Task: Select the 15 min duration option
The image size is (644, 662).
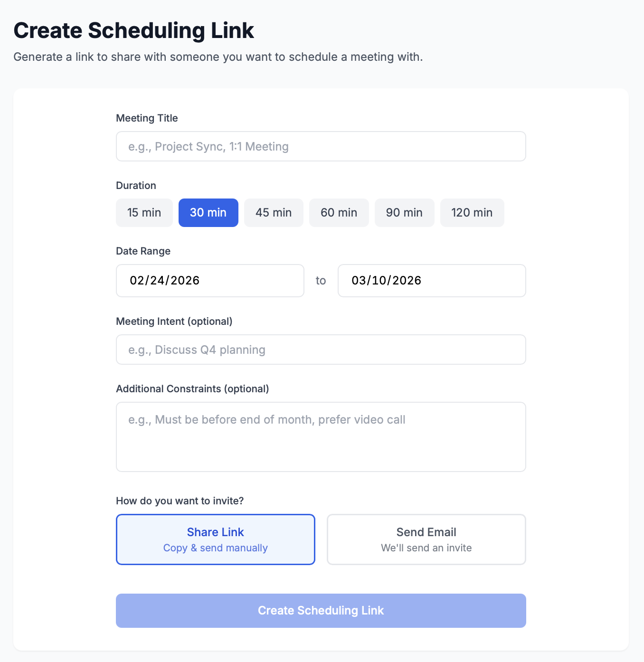Action: tap(144, 213)
